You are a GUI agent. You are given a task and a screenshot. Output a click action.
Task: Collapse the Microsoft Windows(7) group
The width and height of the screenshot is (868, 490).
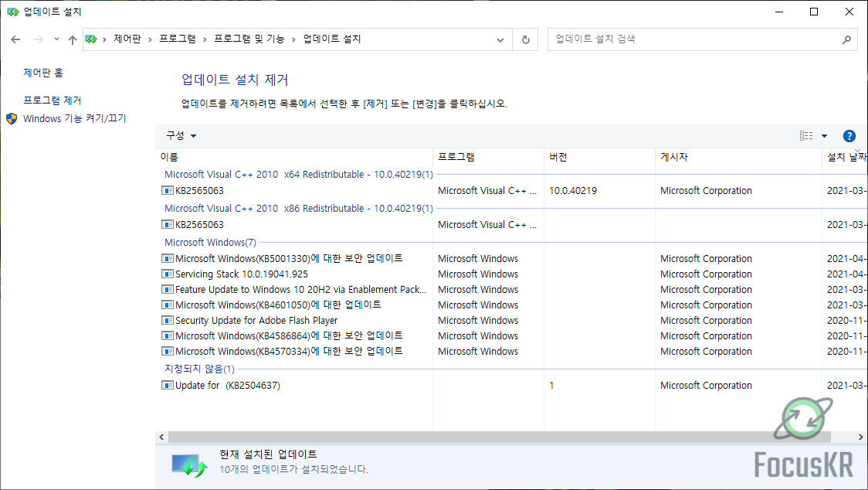coord(210,242)
